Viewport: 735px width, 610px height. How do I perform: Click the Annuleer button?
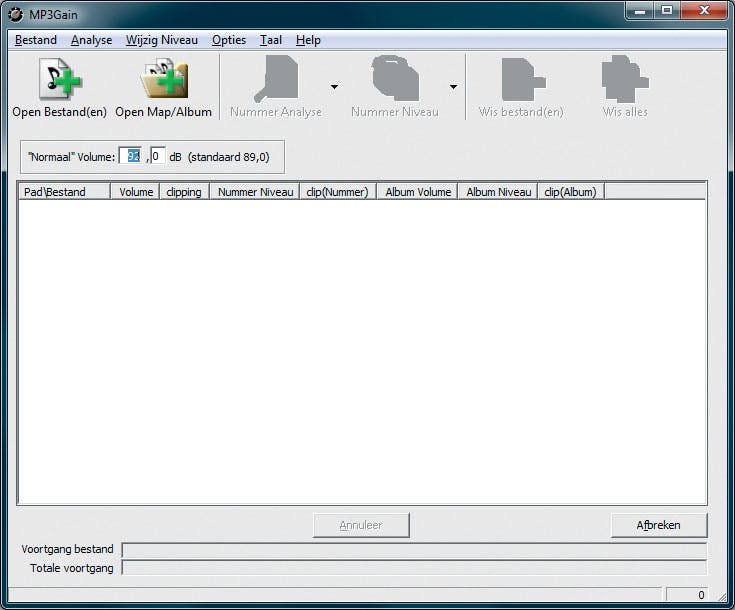(361, 525)
